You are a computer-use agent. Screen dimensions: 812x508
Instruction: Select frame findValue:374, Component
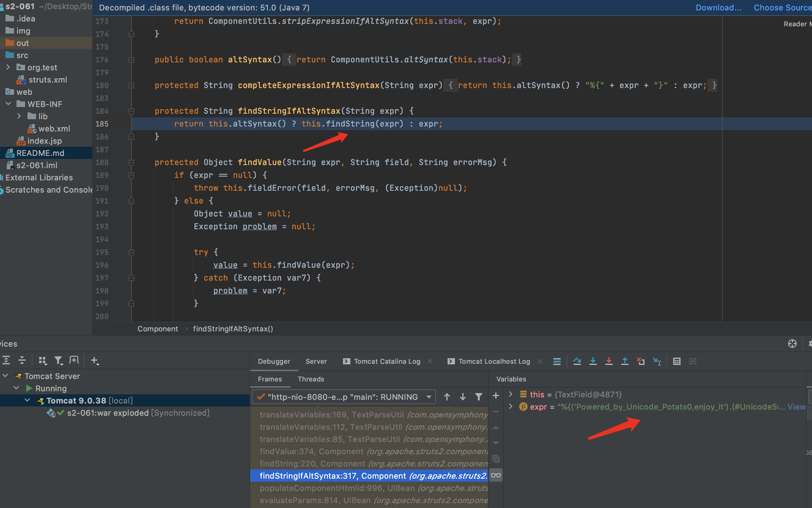[x=369, y=451]
